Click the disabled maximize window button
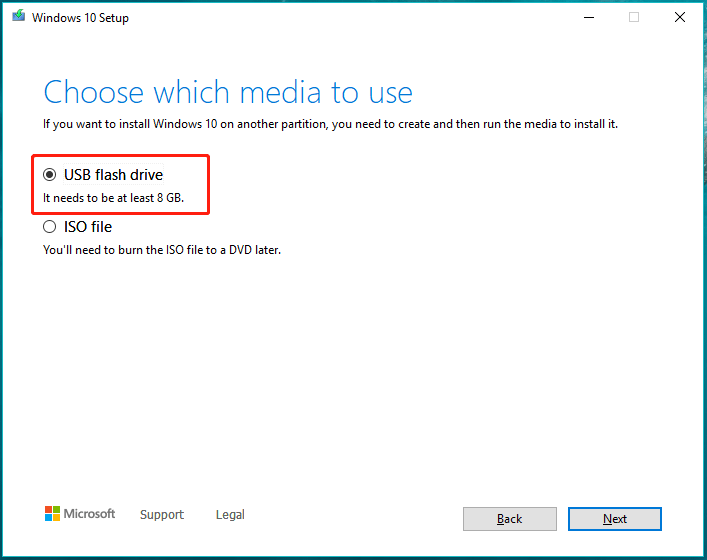This screenshot has height=560, width=707. 634,18
